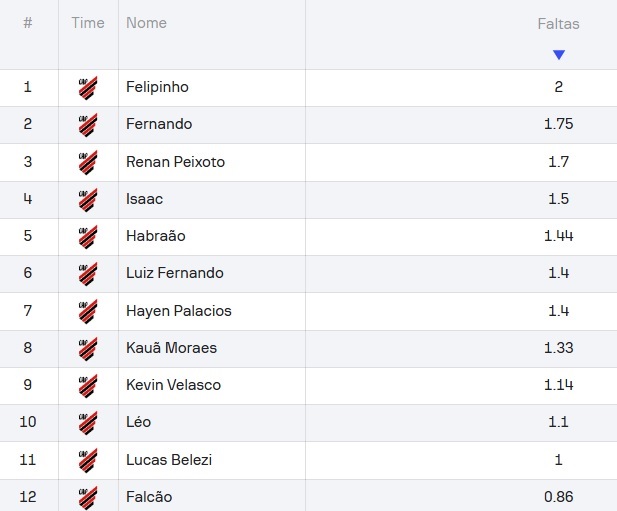Click Fernando's fouls value 1.75
Image resolution: width=617 pixels, height=511 pixels.
point(558,124)
